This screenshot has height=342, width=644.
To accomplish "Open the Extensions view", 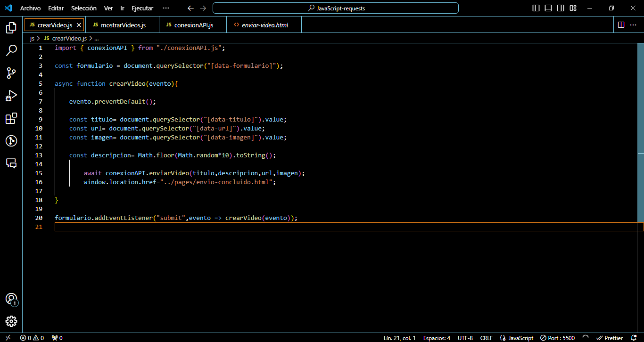I will [x=11, y=118].
